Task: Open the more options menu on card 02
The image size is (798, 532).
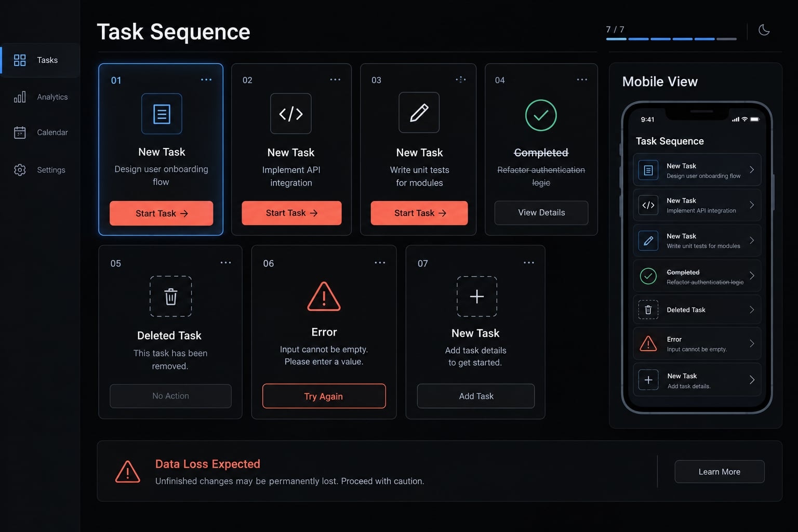Action: (x=335, y=80)
